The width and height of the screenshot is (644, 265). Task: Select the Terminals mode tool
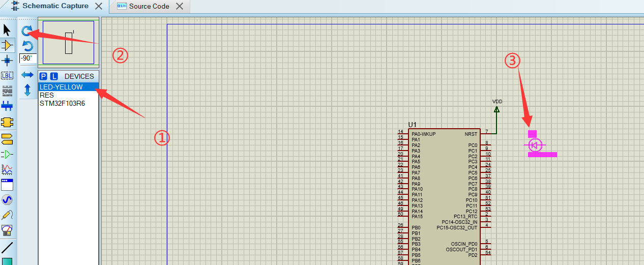click(7, 139)
